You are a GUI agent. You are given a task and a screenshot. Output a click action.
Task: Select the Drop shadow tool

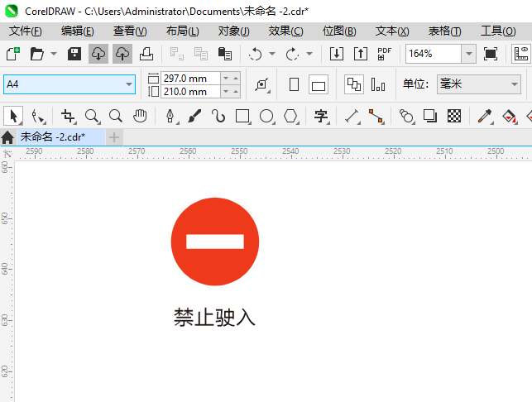pos(430,116)
